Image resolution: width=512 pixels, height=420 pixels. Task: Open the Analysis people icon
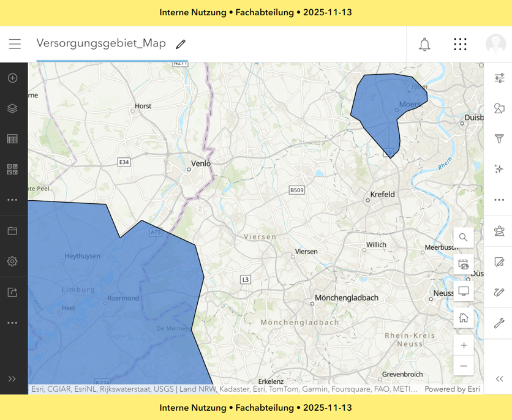(499, 231)
